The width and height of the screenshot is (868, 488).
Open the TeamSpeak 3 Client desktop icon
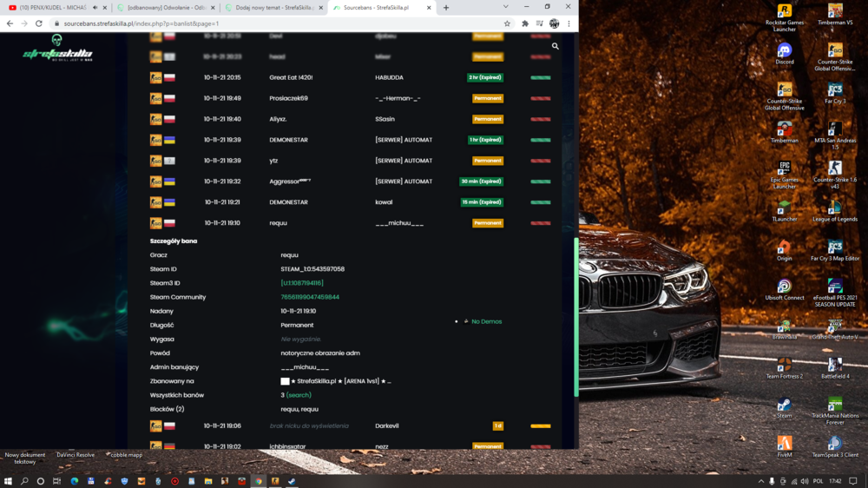(x=835, y=447)
